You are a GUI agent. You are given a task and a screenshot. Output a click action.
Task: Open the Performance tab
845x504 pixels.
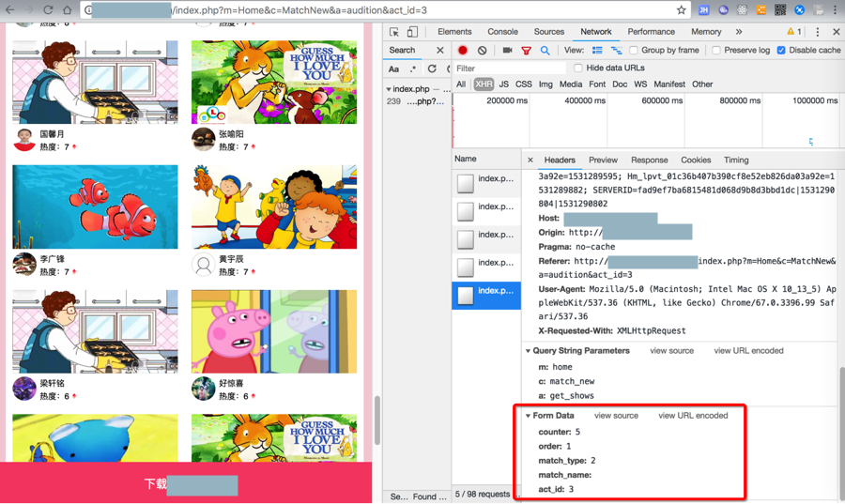651,32
